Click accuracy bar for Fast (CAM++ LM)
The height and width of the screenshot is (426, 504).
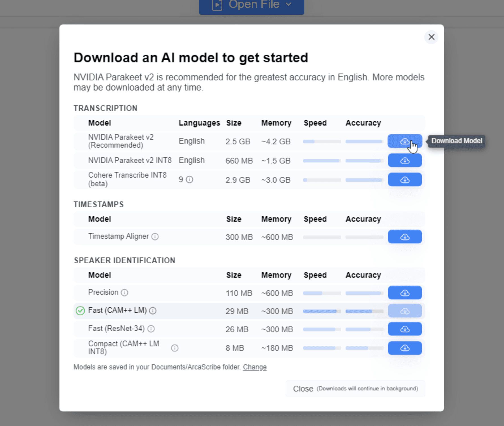[x=364, y=311]
